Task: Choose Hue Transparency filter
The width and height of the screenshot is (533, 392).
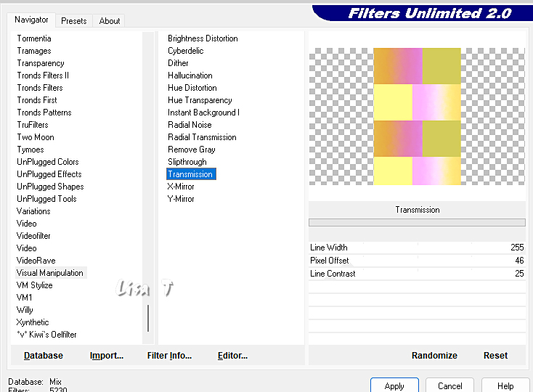Action: 200,100
